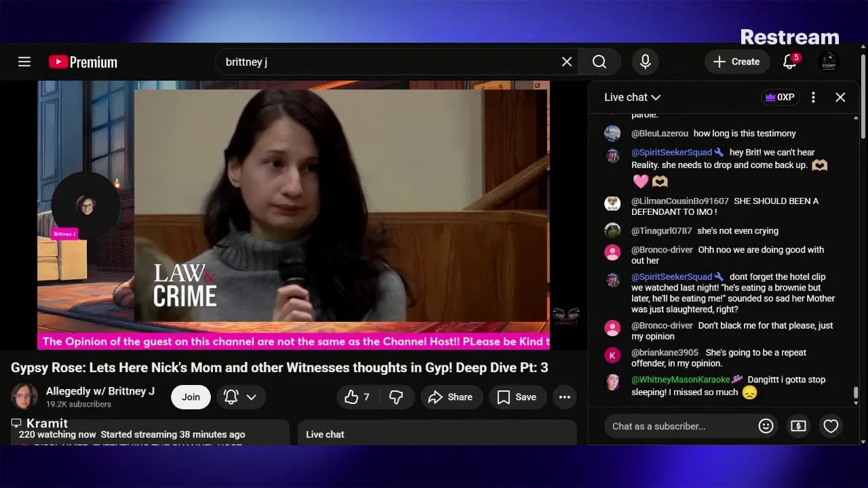Share the video
Image resolution: width=868 pixels, height=488 pixels.
(452, 397)
